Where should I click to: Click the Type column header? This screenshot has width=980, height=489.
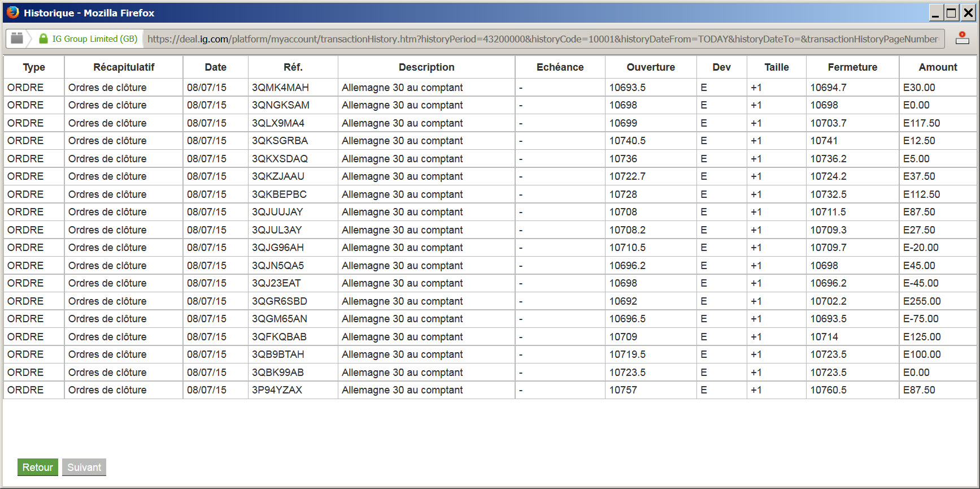tap(34, 67)
